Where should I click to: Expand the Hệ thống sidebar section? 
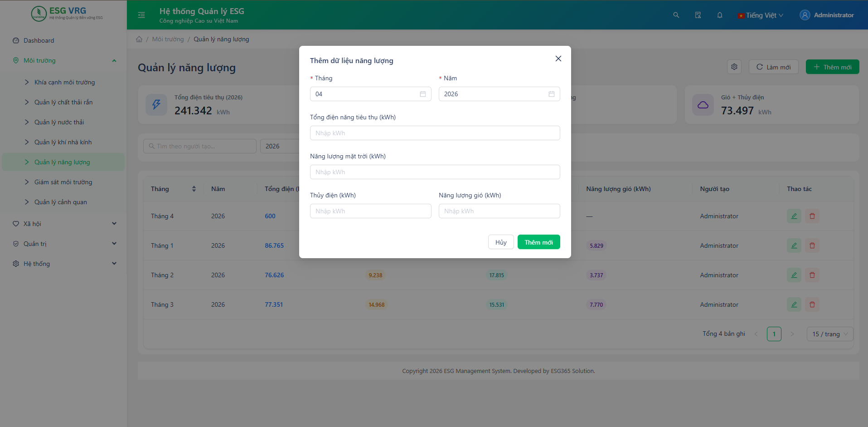[63, 264]
